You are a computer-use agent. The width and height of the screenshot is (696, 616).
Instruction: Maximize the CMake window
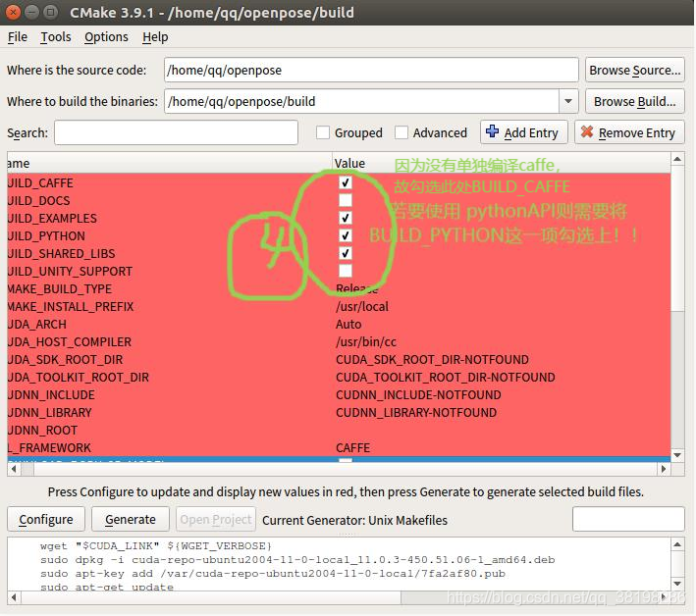[51, 12]
